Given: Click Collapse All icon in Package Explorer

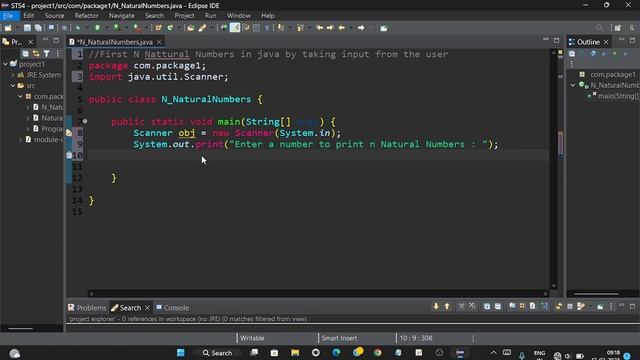Looking at the screenshot, I should (x=25, y=53).
